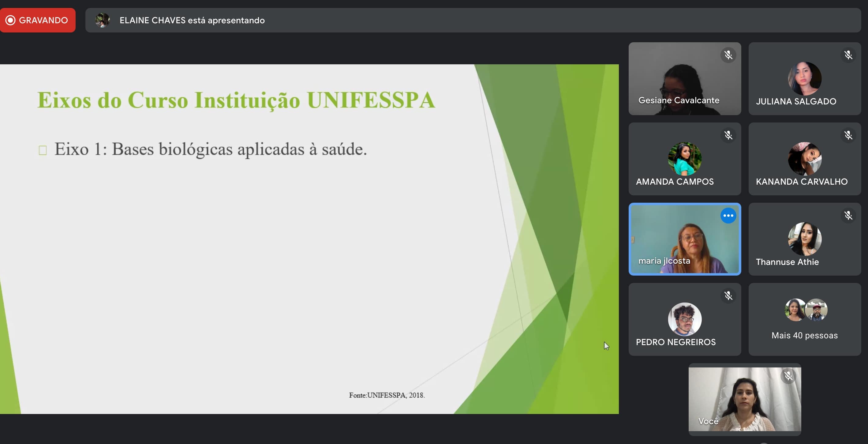The height and width of the screenshot is (444, 868).
Task: Click KANANDA CARVALHO profile picture
Action: point(805,159)
